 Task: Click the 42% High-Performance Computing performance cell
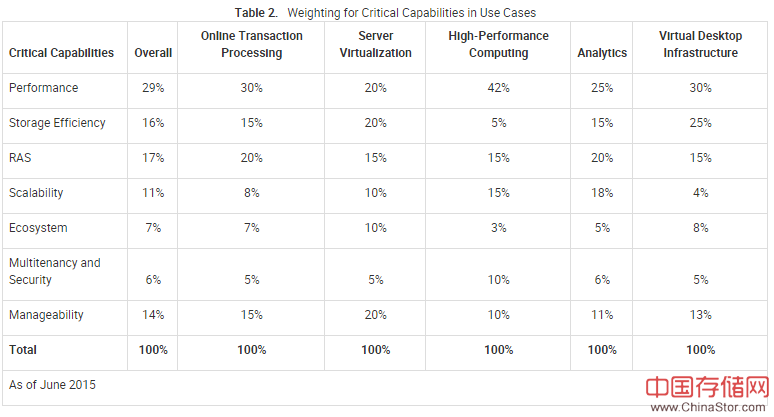point(498,88)
